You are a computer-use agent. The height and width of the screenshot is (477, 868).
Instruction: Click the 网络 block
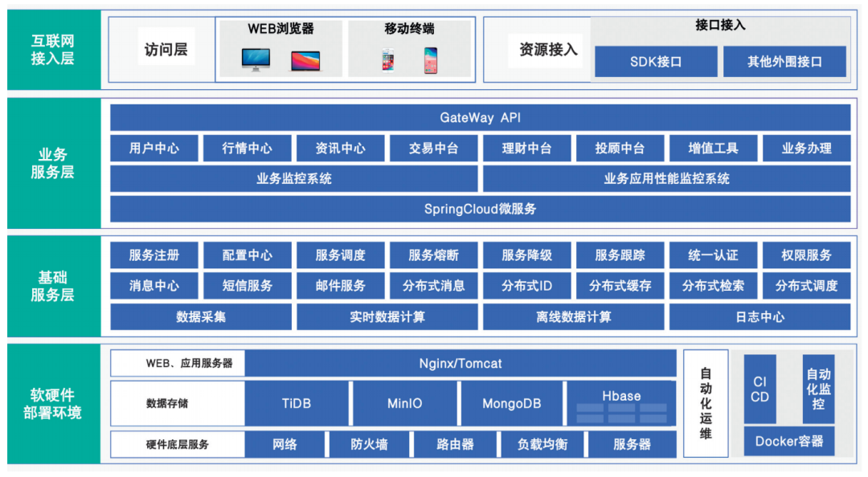coord(285,444)
